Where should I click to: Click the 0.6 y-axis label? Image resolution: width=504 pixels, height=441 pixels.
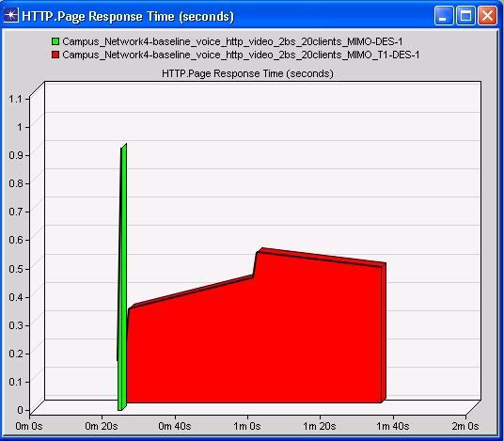click(x=15, y=240)
